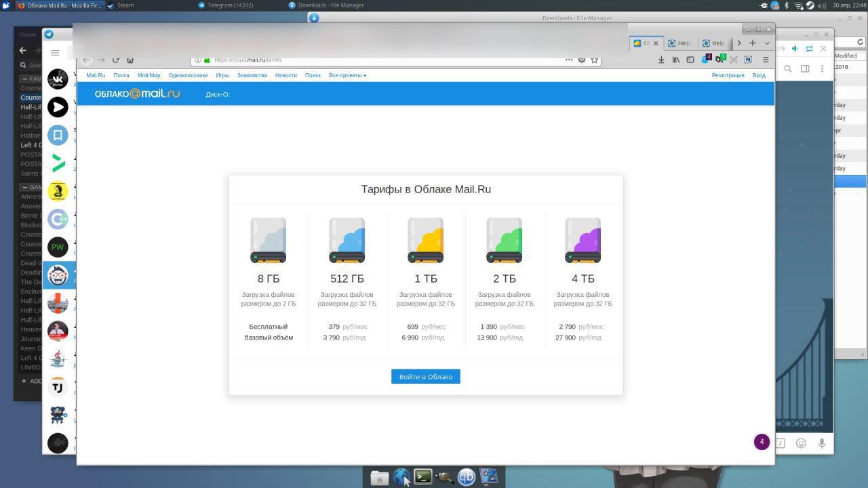Open the file manager icon in dock

point(379,477)
